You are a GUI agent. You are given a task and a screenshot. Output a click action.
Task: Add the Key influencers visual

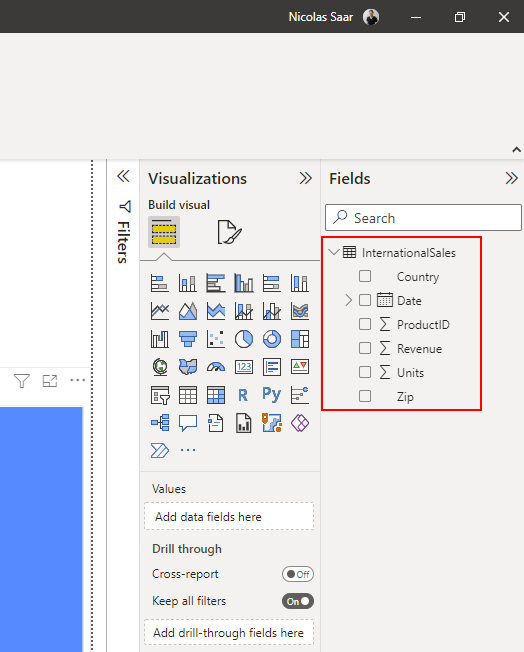pos(300,395)
